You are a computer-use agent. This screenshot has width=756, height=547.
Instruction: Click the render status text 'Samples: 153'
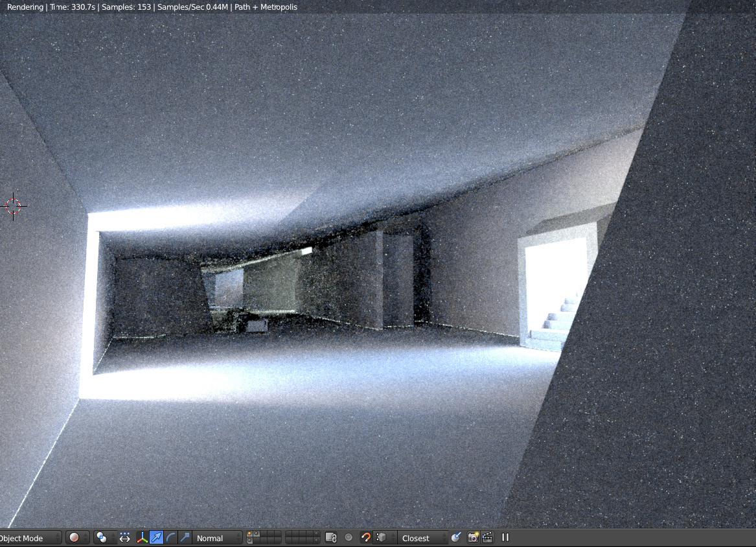pos(126,7)
